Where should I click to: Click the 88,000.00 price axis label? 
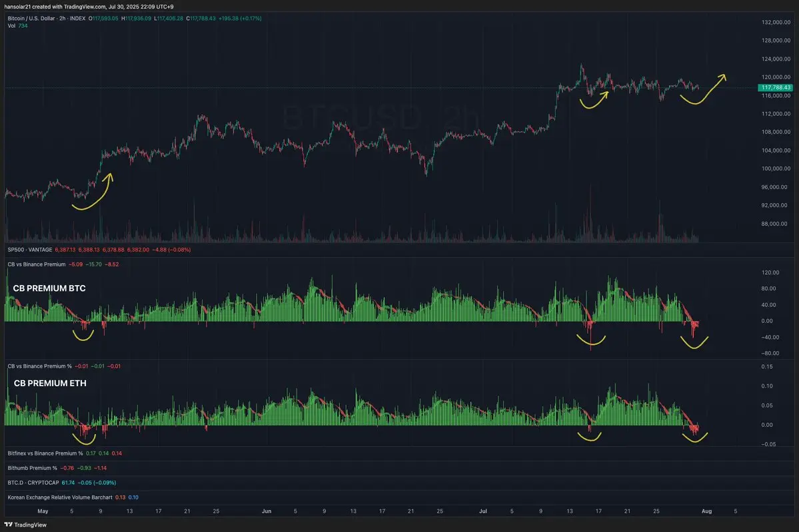coord(774,224)
